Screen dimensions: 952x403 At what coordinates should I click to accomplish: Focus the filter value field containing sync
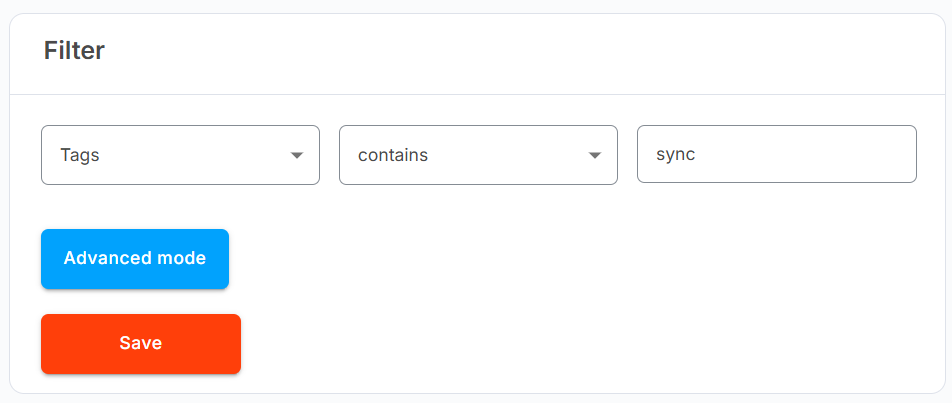pyautogui.click(x=776, y=155)
